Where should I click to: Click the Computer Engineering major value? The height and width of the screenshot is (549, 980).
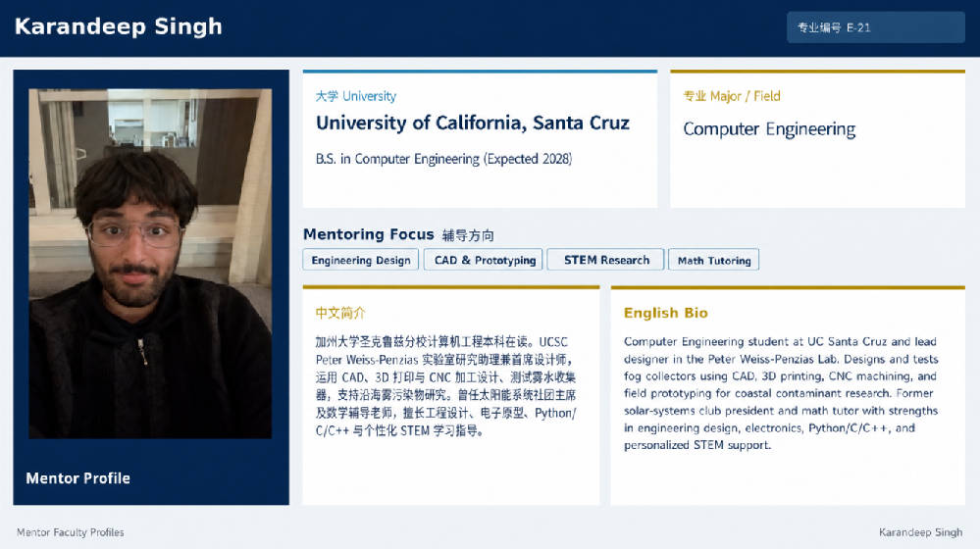point(769,129)
